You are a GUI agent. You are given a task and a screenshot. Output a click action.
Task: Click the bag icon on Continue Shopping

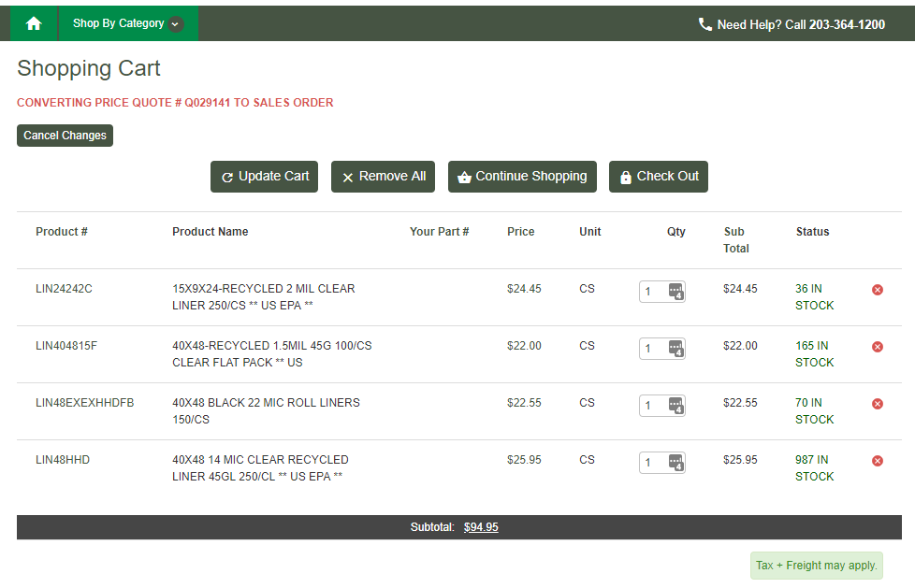tap(463, 176)
